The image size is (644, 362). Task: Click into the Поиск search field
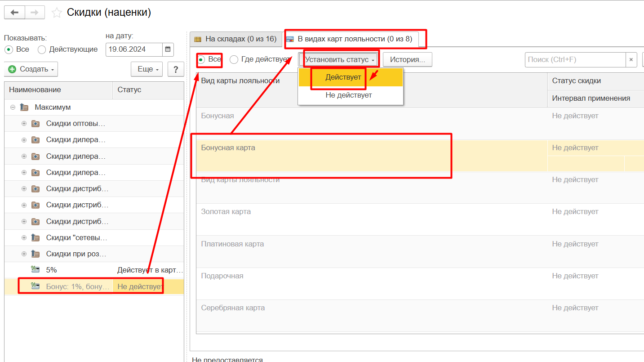click(575, 59)
